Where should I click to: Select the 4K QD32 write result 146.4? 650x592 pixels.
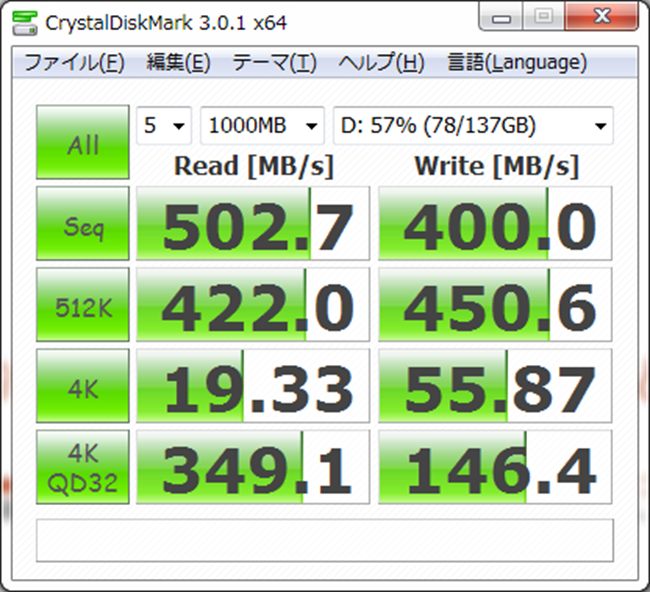495,467
